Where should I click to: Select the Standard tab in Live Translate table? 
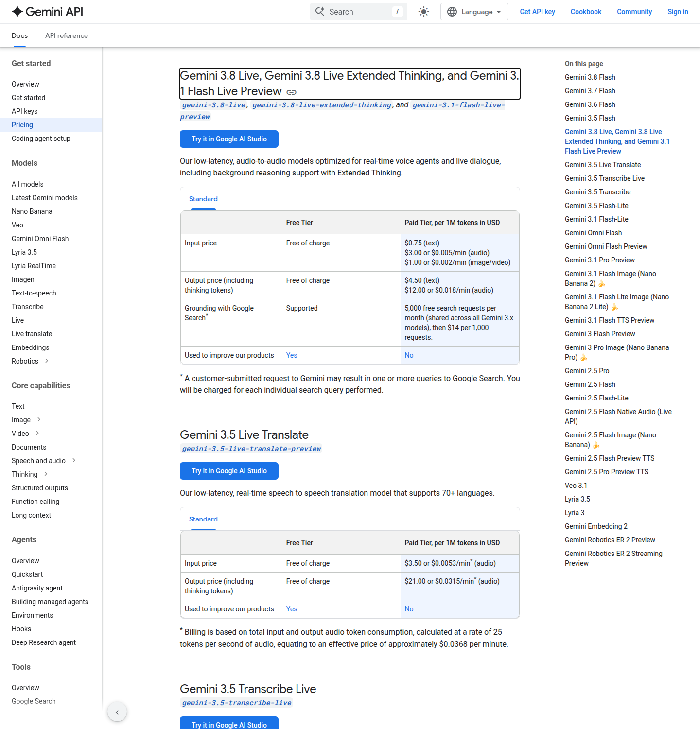(203, 519)
